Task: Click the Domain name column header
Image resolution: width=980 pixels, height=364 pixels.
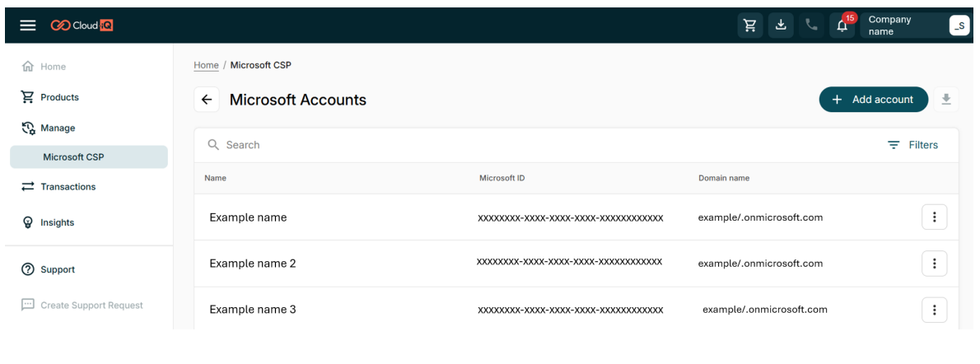Action: [x=724, y=178]
